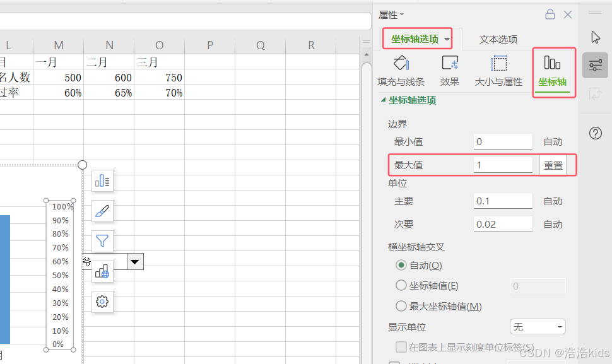The height and width of the screenshot is (364, 612).
Task: Click the 最小值 input field
Action: pos(503,141)
